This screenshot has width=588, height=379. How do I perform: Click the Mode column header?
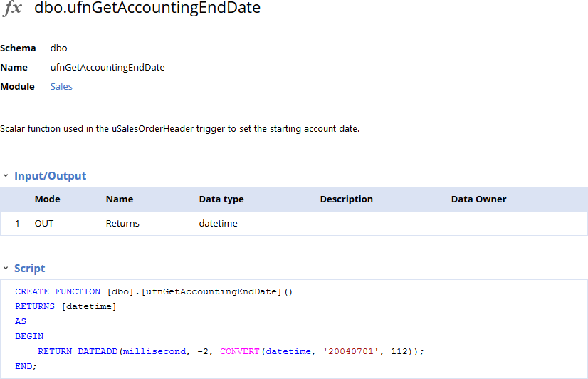click(x=48, y=199)
